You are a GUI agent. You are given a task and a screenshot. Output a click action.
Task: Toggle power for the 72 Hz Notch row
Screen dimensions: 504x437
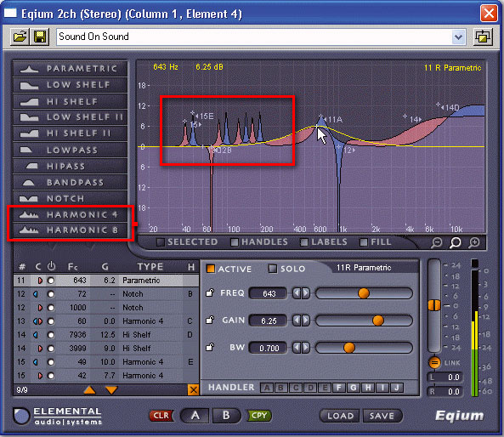click(x=51, y=294)
